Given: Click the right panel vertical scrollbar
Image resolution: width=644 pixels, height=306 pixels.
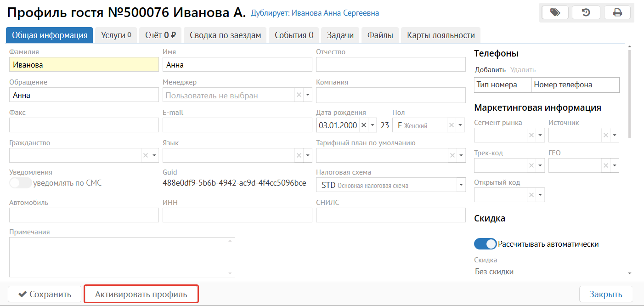Looking at the screenshot, I should pos(629,92).
